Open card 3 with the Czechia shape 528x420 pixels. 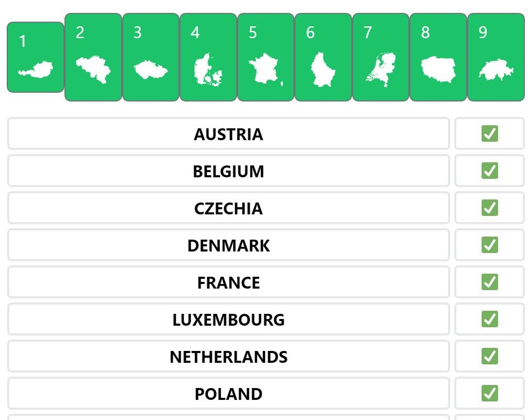click(x=151, y=57)
